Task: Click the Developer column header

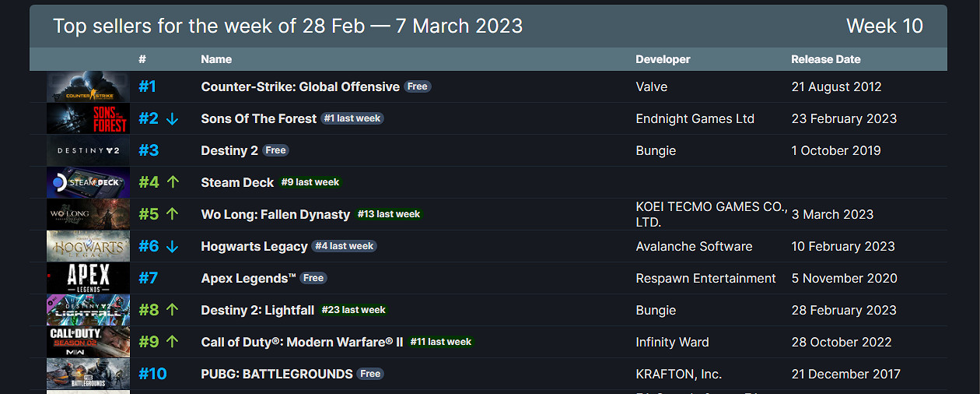Action: [663, 59]
